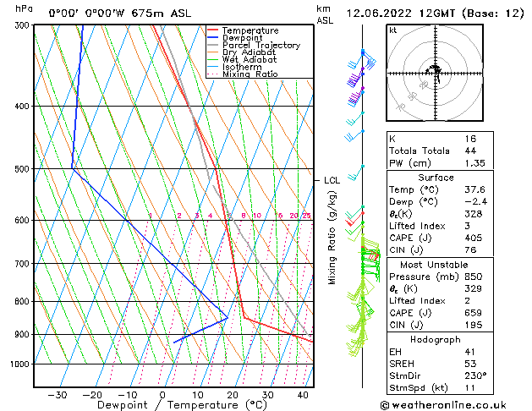Click the -30 temperature axis tick label

(x=57, y=395)
